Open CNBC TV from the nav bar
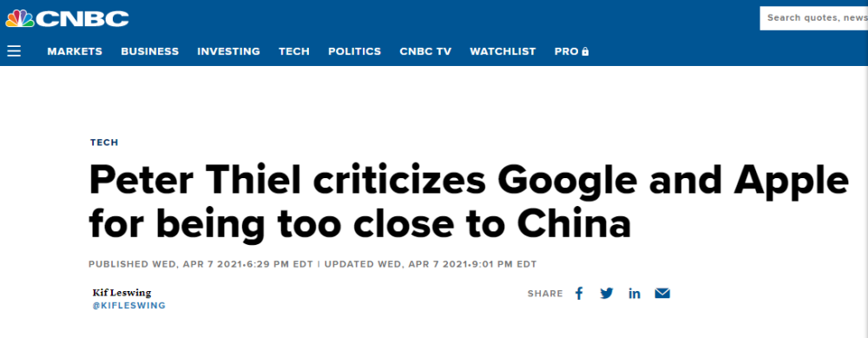The image size is (868, 338). (425, 51)
